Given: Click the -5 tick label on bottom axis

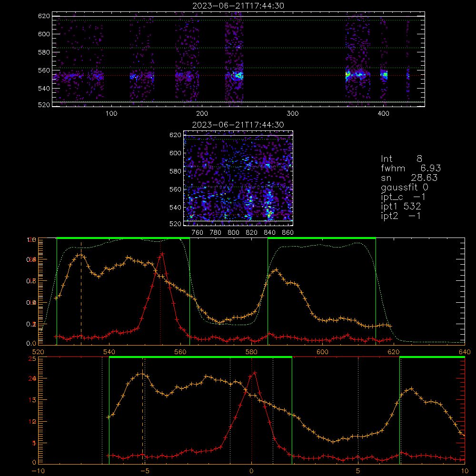Looking at the screenshot, I should [x=145, y=471].
